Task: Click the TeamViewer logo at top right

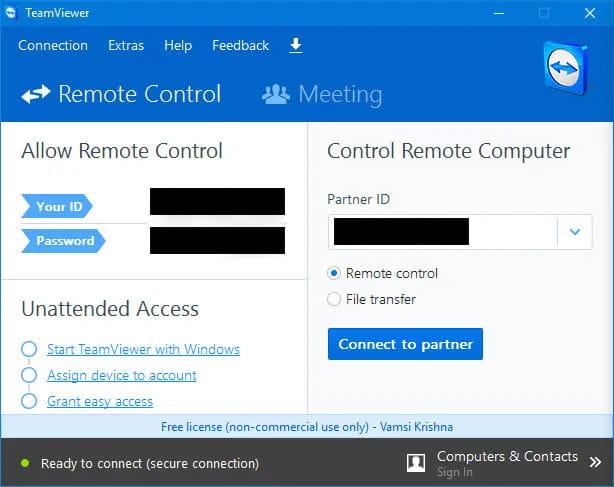Action: (x=566, y=68)
